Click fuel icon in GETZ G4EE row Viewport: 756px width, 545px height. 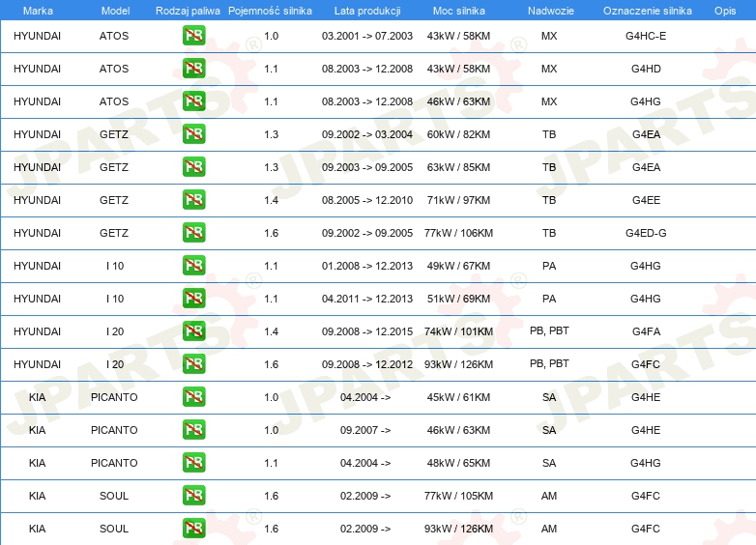(193, 199)
